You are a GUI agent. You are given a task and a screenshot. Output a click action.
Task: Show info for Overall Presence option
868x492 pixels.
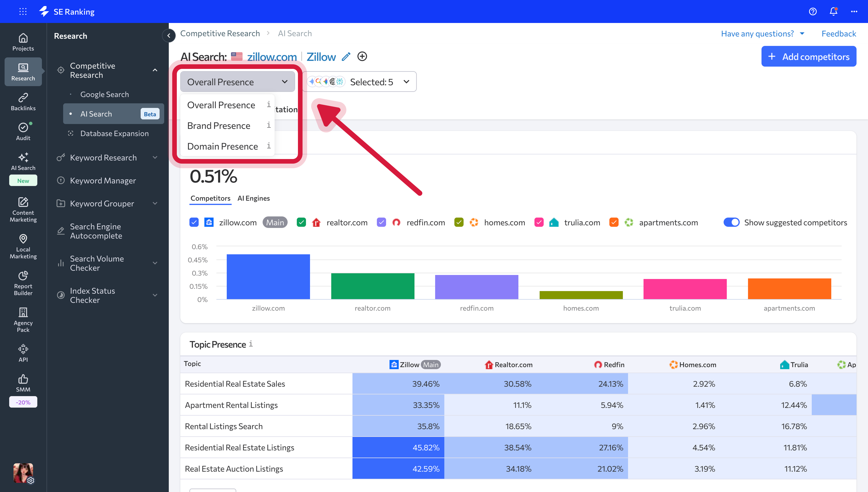click(x=269, y=104)
